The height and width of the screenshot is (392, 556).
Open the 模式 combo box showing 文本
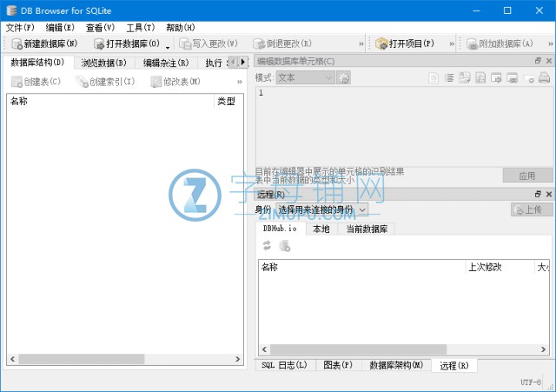305,77
